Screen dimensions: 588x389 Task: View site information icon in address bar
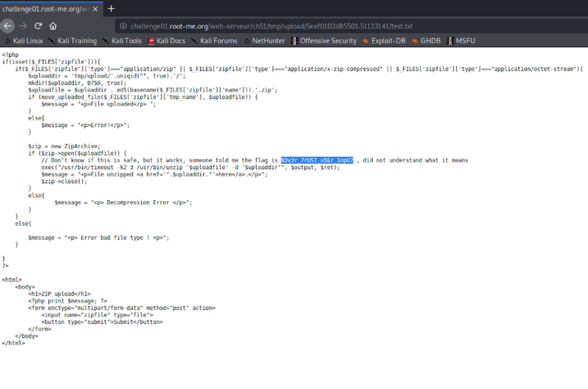point(123,26)
